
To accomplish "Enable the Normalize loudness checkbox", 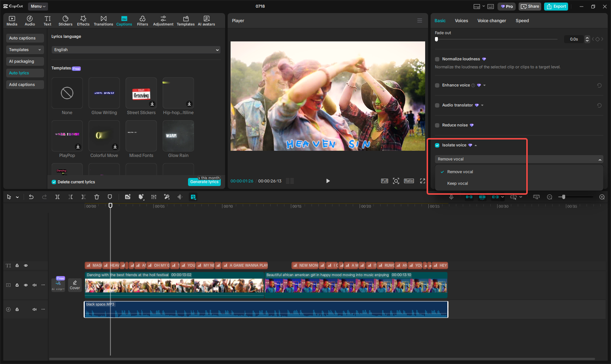I will pos(437,59).
